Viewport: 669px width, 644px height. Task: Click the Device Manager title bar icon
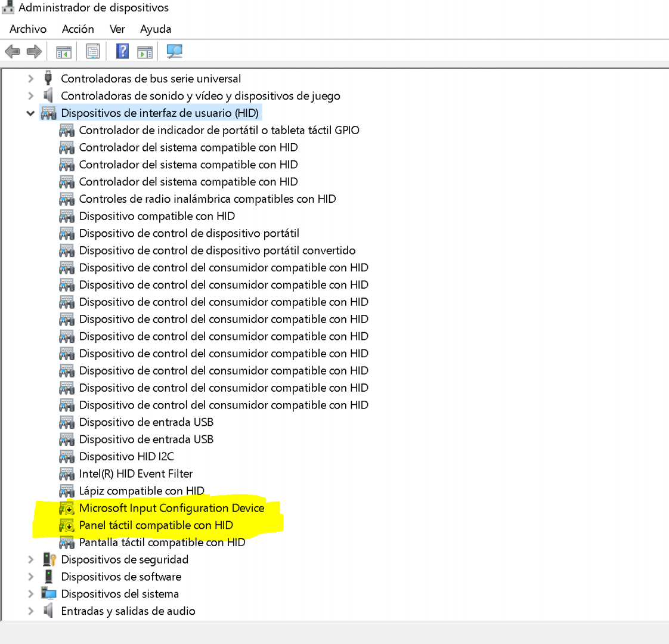pyautogui.click(x=8, y=7)
